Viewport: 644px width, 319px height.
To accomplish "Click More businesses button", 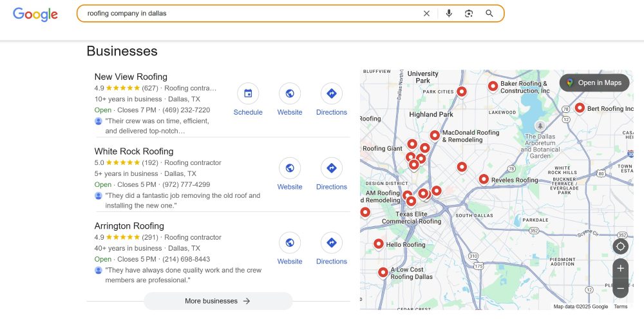I will pyautogui.click(x=218, y=301).
